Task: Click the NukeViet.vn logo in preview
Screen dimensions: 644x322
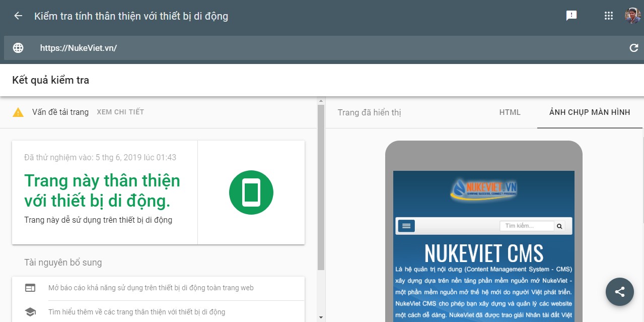Action: coord(483,189)
